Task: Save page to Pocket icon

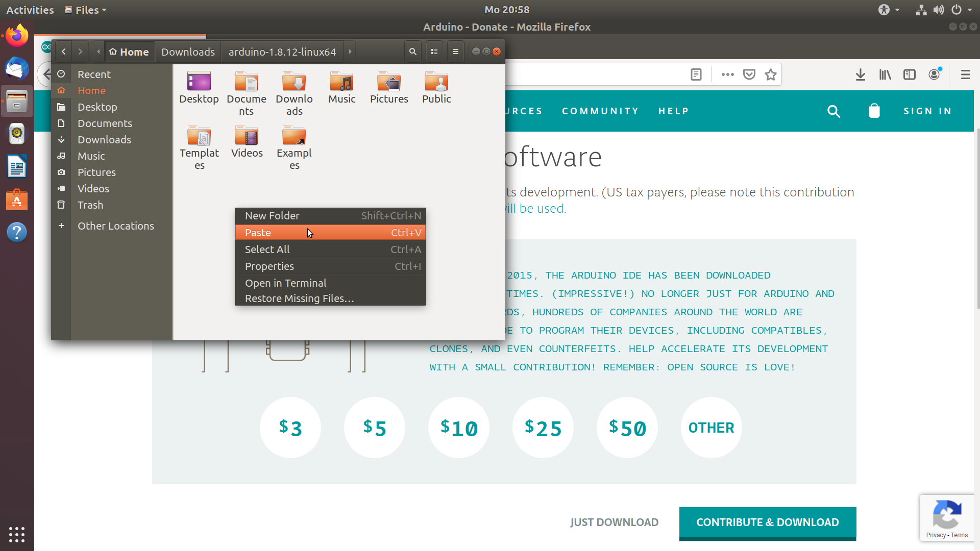Action: point(749,74)
